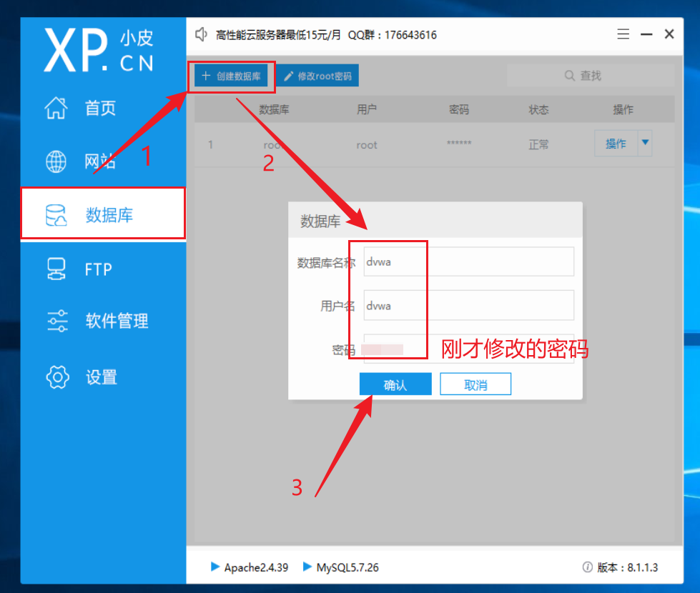The image size is (700, 593).
Task: Click the 数据库名称 input field
Action: pos(469,261)
